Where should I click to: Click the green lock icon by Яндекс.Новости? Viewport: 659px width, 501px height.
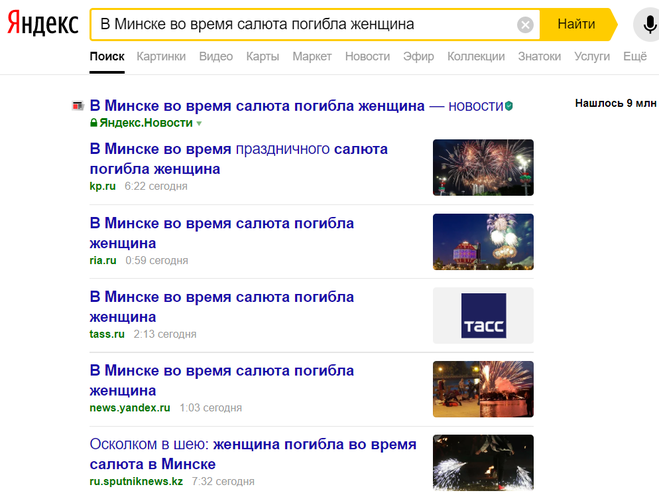click(x=94, y=123)
